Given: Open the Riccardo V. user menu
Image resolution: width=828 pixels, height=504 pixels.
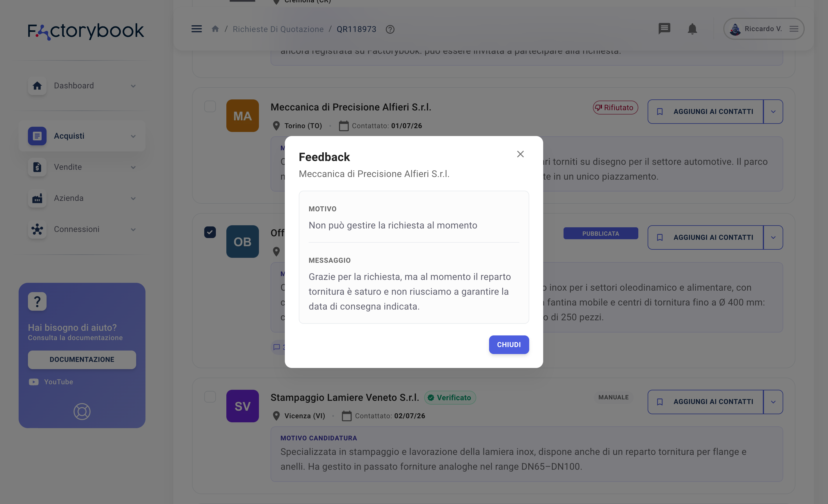Looking at the screenshot, I should pos(763,29).
